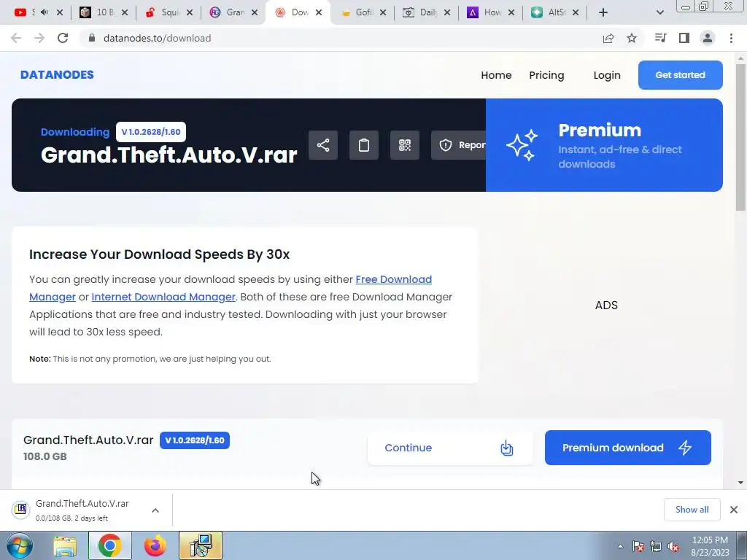Close the active Download tab
Viewport: 747px width, 560px height.
tap(320, 12)
